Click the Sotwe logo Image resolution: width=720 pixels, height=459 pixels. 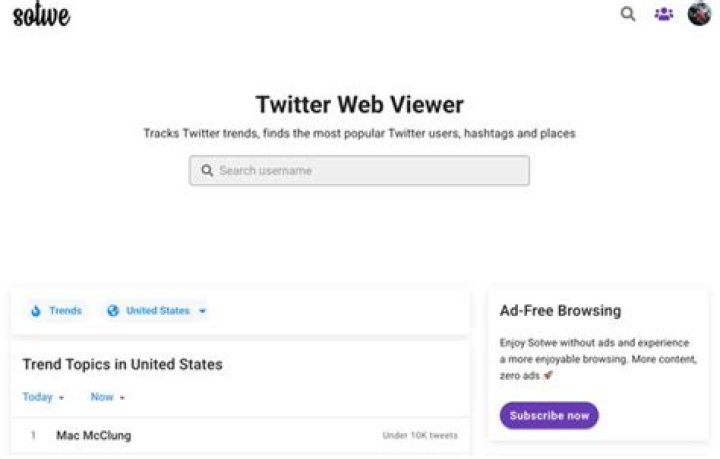click(41, 16)
